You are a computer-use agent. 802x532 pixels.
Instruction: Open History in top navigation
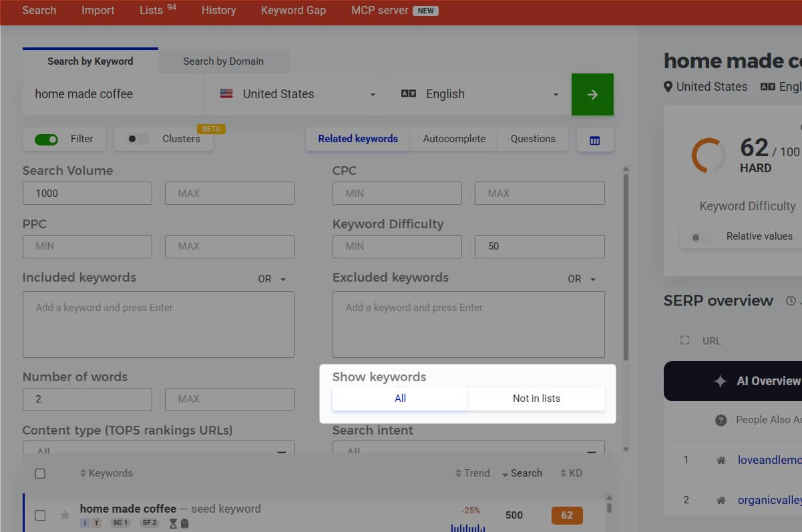[x=218, y=11]
